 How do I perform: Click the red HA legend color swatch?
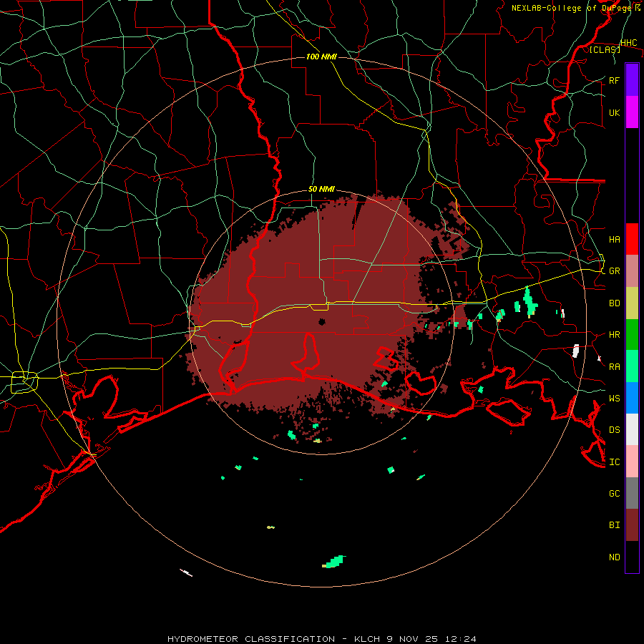tap(632, 239)
